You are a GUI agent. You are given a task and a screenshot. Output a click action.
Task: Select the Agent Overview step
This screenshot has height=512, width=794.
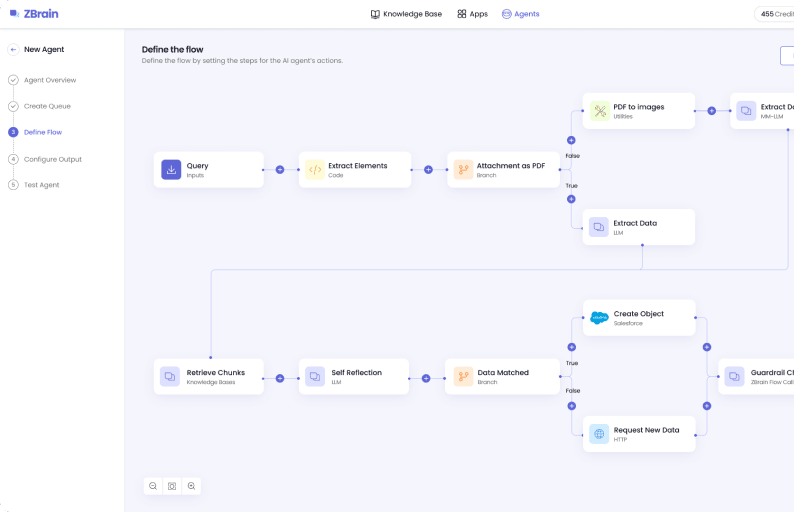50,80
